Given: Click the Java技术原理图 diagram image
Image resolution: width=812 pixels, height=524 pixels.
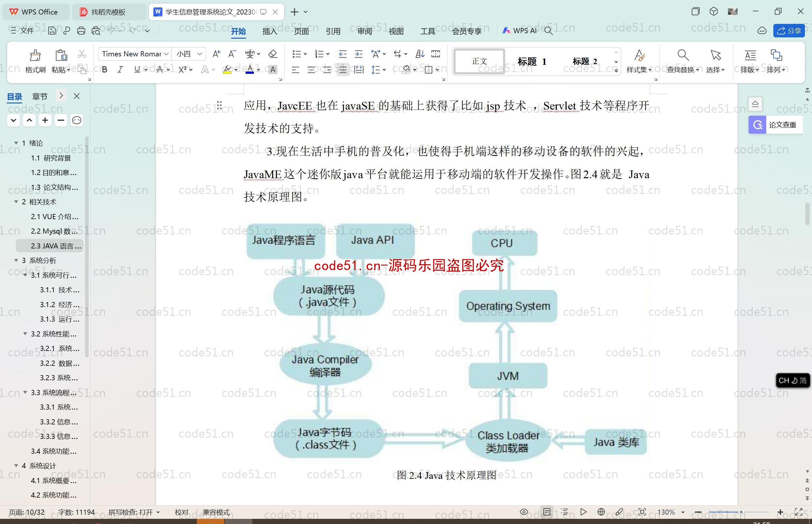Looking at the screenshot, I should pyautogui.click(x=446, y=342).
